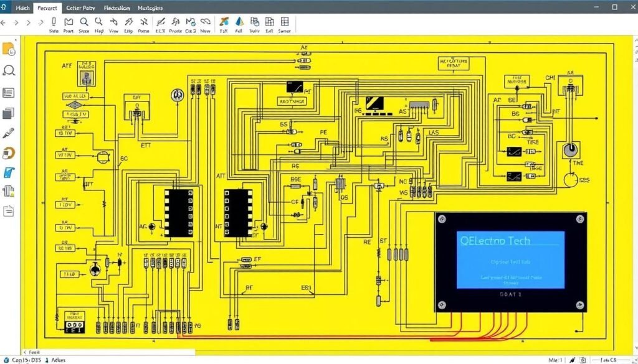
Task: Open the yellow file icon in sidebar
Action: tap(9, 49)
